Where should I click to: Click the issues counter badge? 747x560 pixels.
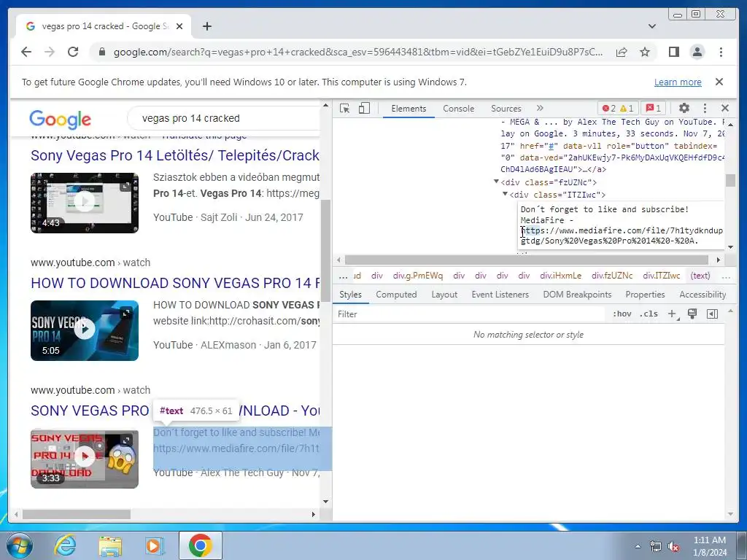point(653,108)
